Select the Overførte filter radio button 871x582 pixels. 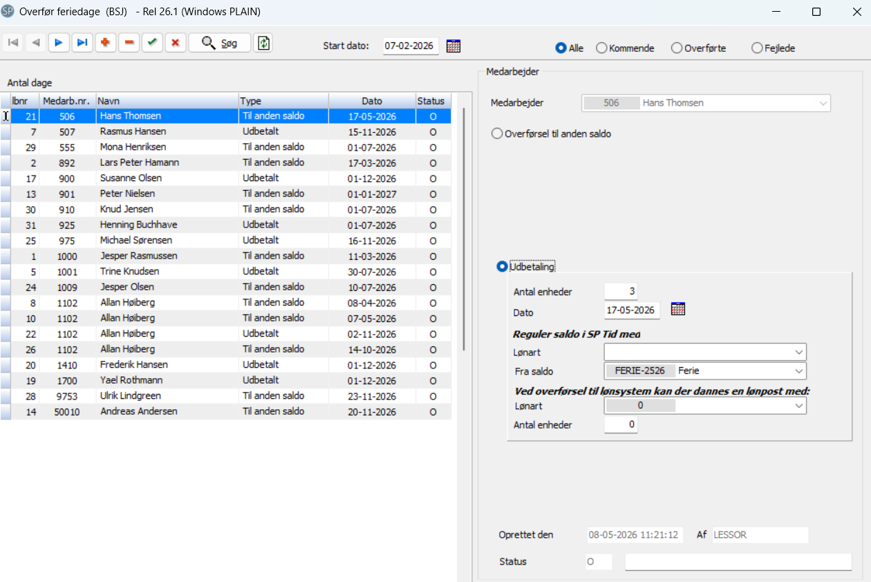pos(677,48)
